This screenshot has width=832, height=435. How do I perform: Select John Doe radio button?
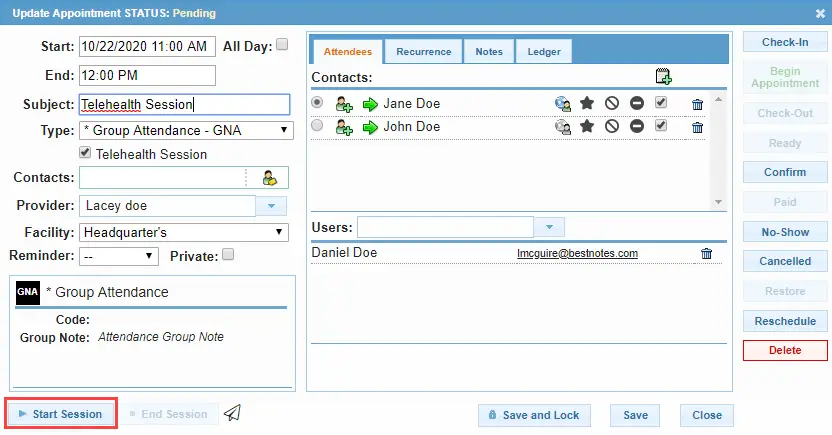[317, 126]
